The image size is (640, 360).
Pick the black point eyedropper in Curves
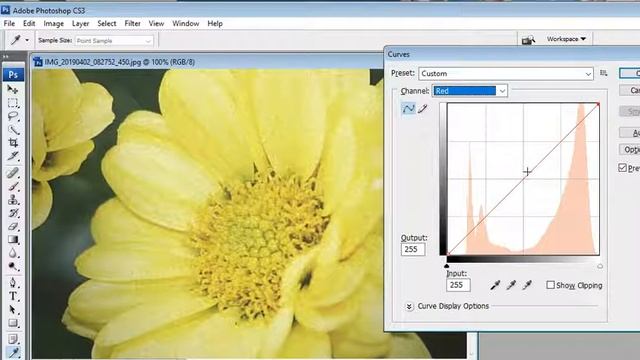click(495, 285)
